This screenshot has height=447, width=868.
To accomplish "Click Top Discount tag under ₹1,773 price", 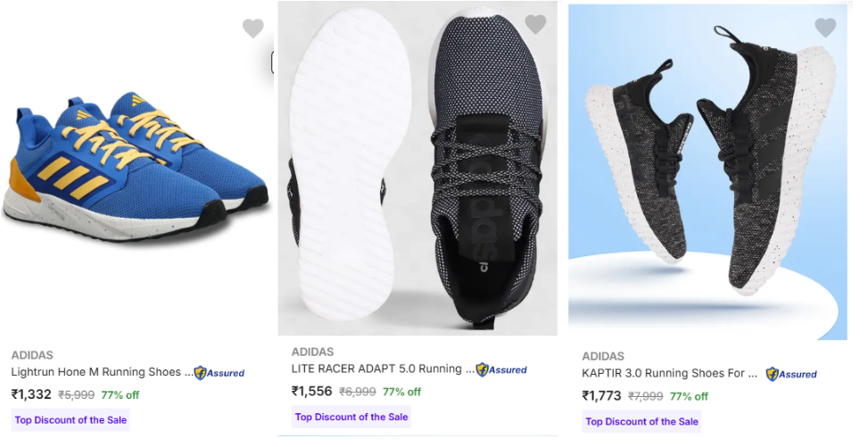I will click(x=642, y=421).
